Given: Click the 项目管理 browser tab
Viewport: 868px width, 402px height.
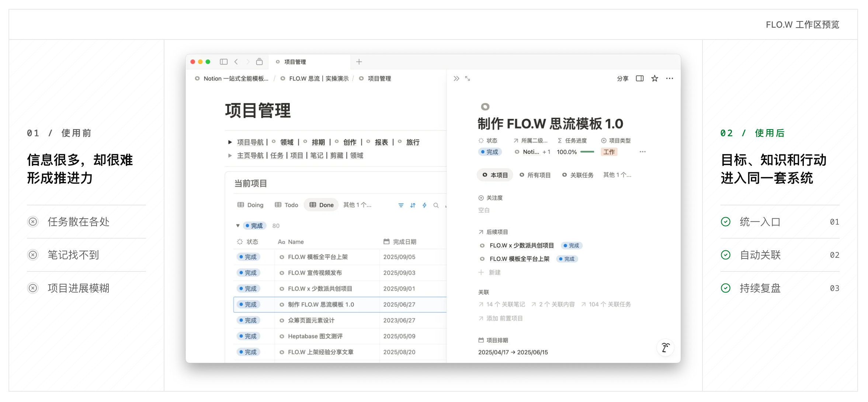Looking at the screenshot, I should [x=310, y=62].
